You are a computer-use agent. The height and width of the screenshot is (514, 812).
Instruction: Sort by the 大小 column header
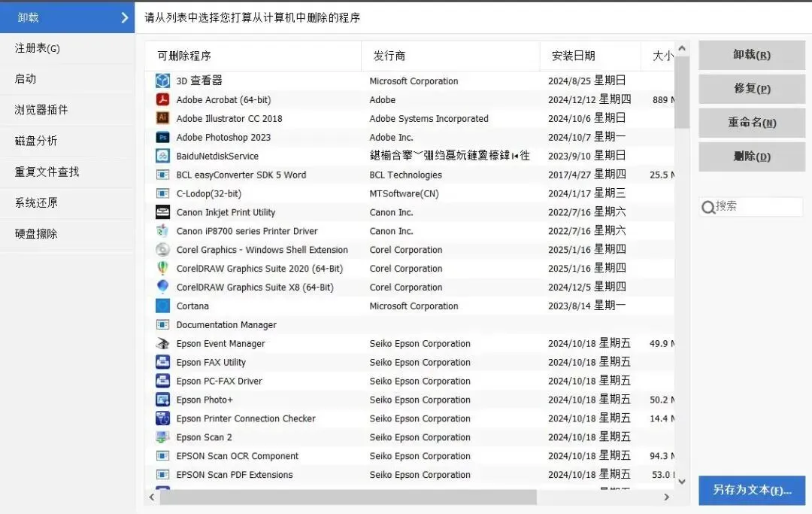658,56
